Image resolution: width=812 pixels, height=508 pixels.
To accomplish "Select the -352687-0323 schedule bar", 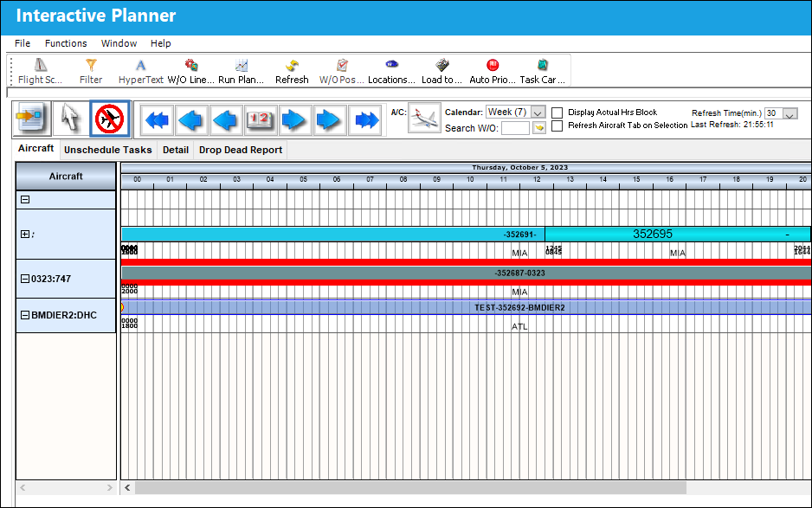I will click(x=466, y=273).
